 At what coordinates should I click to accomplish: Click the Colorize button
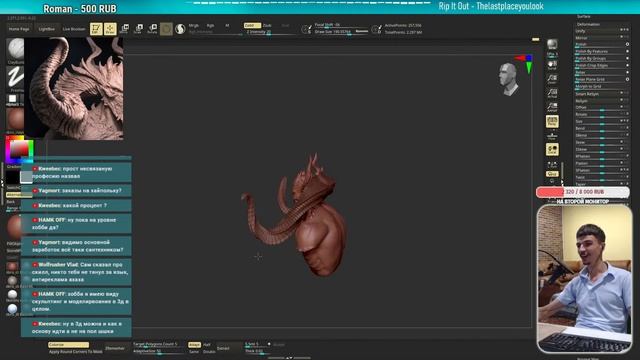click(68, 345)
